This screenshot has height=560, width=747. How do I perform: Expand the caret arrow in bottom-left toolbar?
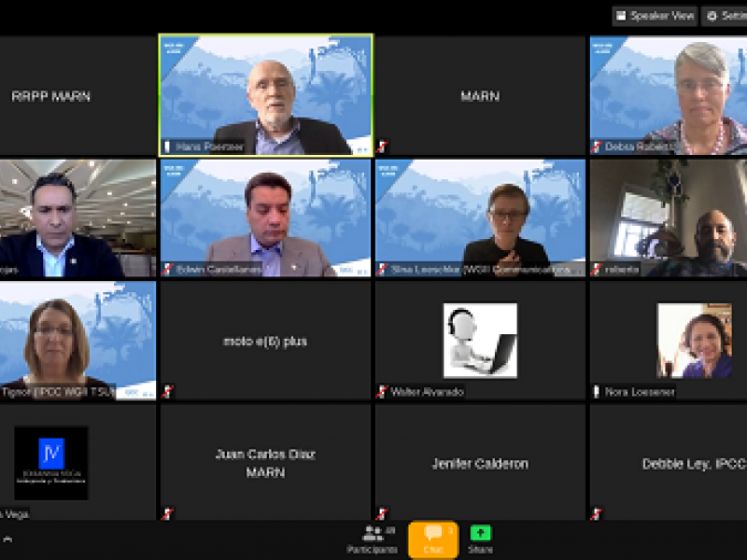[x=7, y=539]
